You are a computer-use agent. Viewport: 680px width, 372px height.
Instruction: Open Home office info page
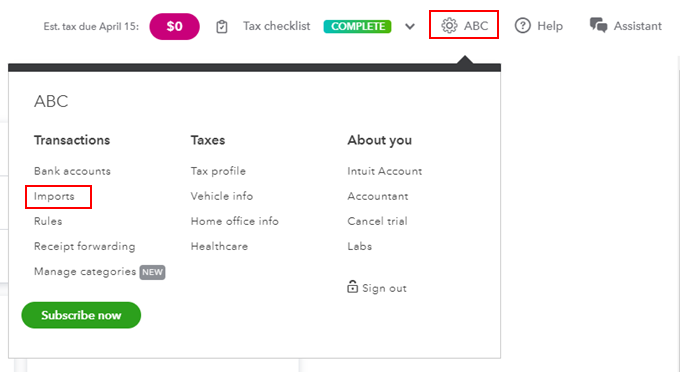(235, 221)
